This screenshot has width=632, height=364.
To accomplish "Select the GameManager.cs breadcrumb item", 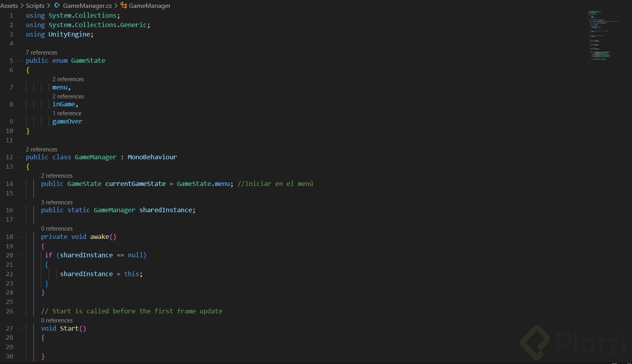I will pyautogui.click(x=87, y=5).
